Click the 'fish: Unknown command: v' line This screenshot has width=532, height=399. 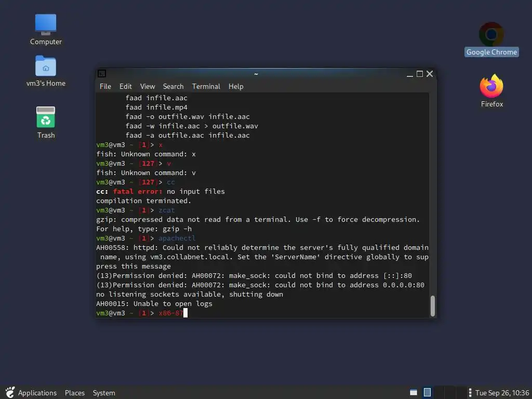tap(146, 172)
